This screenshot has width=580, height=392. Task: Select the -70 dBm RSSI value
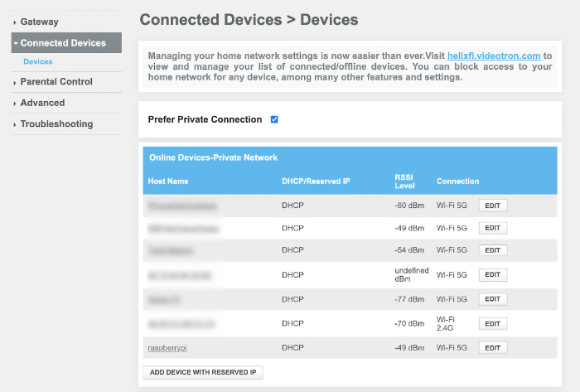(x=409, y=323)
